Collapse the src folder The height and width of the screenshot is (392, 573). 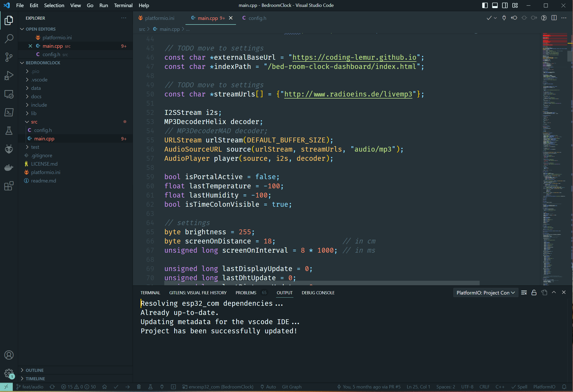[x=34, y=122]
